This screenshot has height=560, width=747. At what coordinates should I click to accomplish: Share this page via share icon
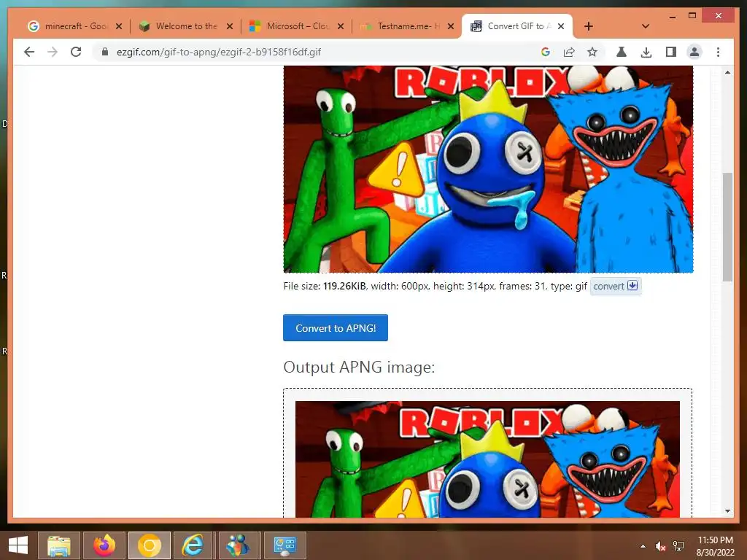pyautogui.click(x=569, y=52)
